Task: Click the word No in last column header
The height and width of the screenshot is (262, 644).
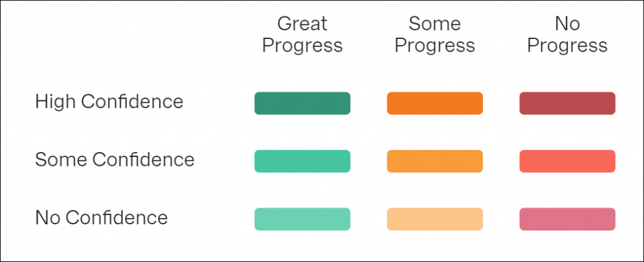Action: click(x=568, y=25)
